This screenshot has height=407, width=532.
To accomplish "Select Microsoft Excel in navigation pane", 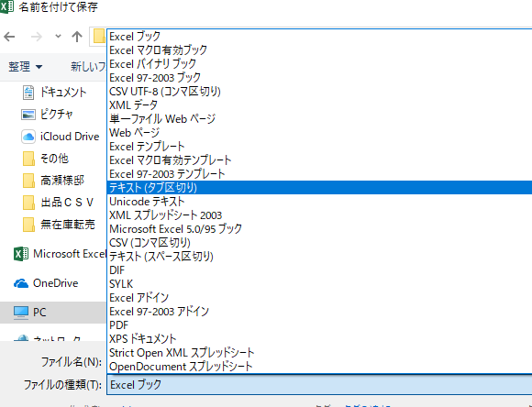I will pyautogui.click(x=70, y=254).
